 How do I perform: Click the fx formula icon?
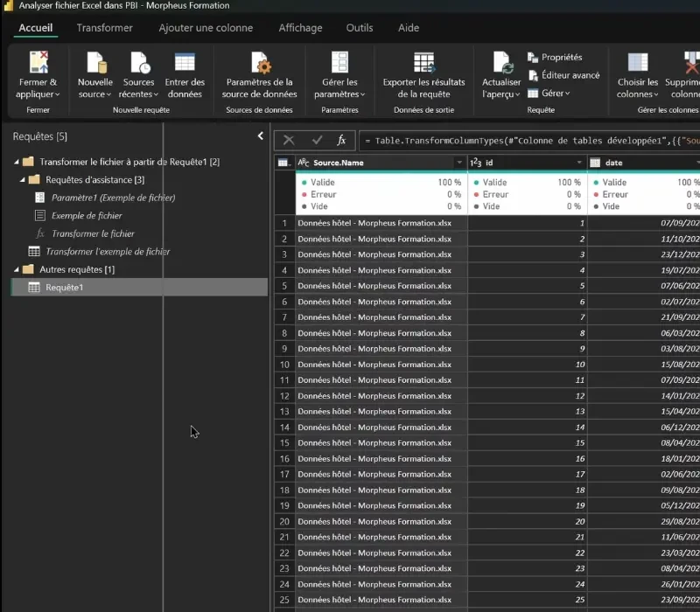pyautogui.click(x=341, y=141)
